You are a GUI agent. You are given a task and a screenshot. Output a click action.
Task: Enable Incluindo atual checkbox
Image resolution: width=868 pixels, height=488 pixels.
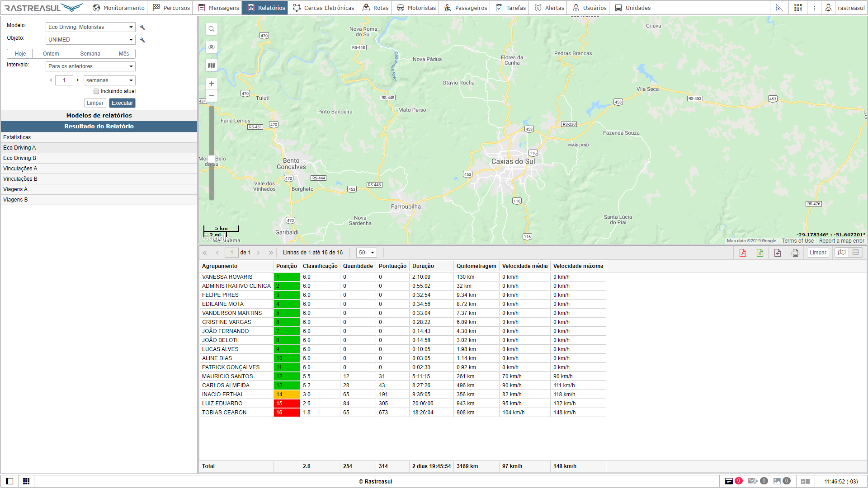[x=96, y=91]
